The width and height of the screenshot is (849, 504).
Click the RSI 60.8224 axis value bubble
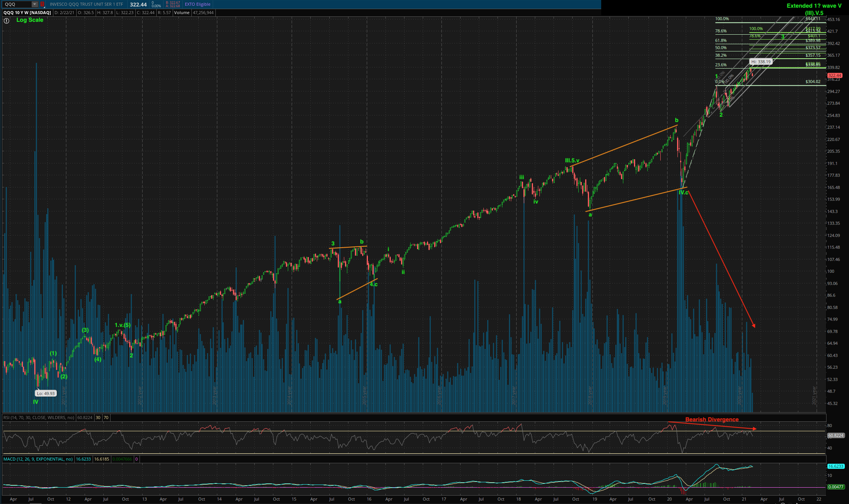pos(835,435)
